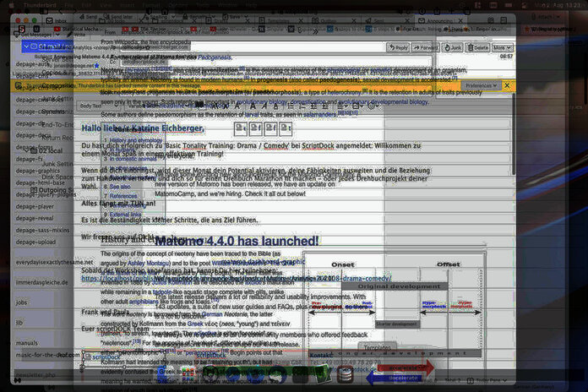Jump to 'External links' in contents box
This screenshot has width=588, height=392.
pyautogui.click(x=126, y=215)
